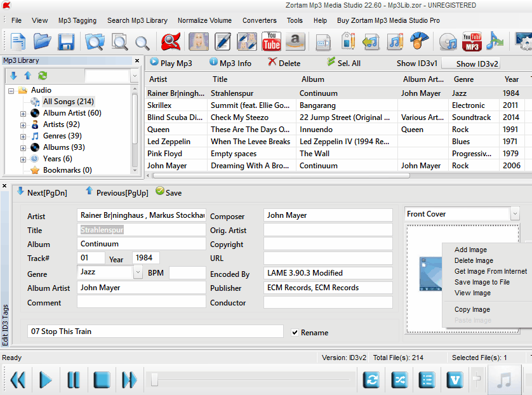Click the blue up arrow in Mp3 Library
The height and width of the screenshot is (395, 532).
pyautogui.click(x=28, y=76)
